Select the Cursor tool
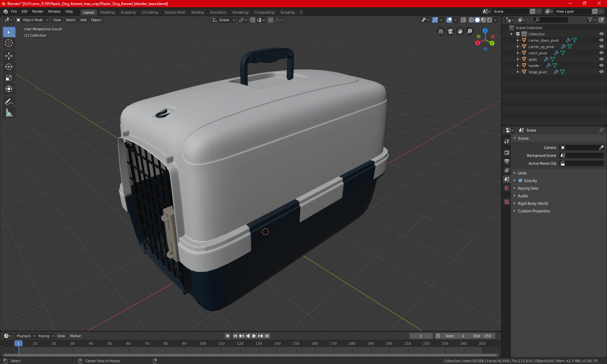This screenshot has width=607, height=364. [9, 43]
